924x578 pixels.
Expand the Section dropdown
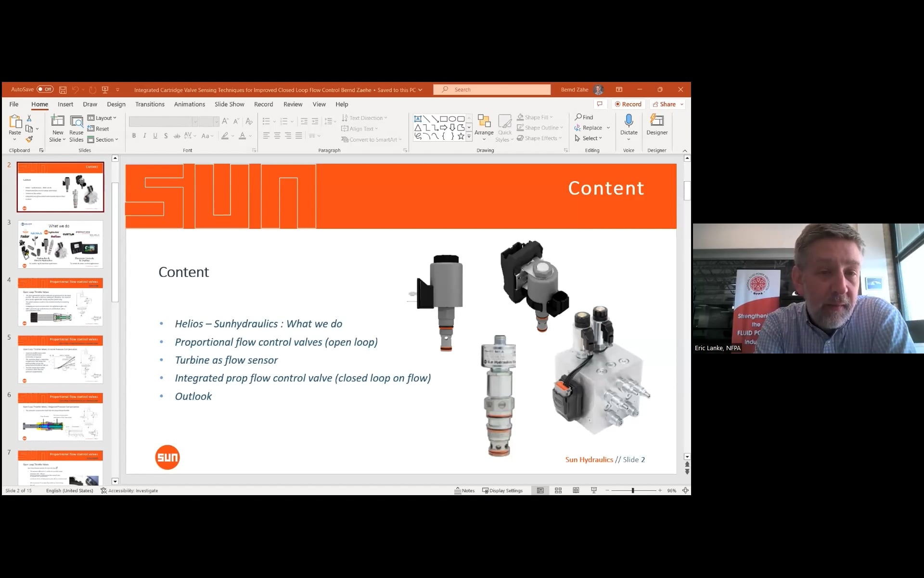[103, 140]
